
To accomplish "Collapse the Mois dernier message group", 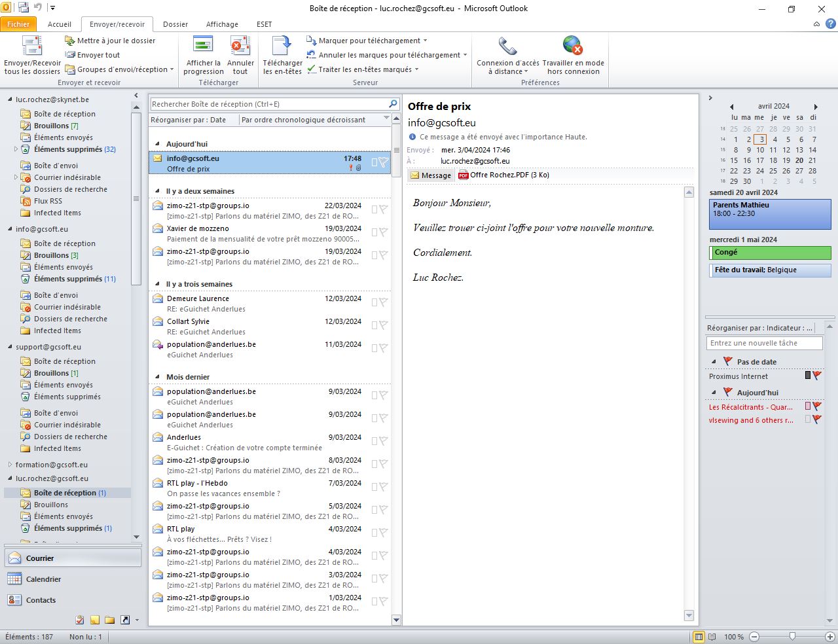I will tap(158, 377).
